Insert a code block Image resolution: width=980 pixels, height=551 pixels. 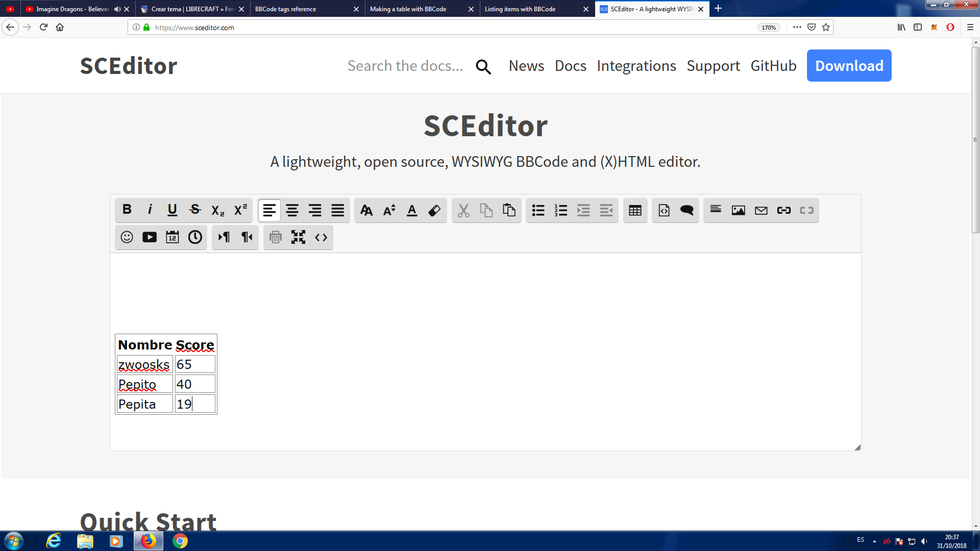pos(664,210)
